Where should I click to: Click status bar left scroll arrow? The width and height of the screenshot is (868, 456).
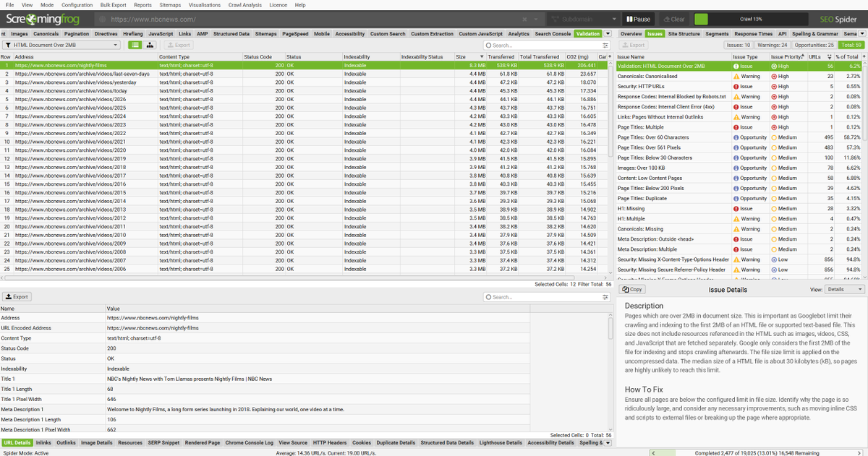tap(653, 452)
